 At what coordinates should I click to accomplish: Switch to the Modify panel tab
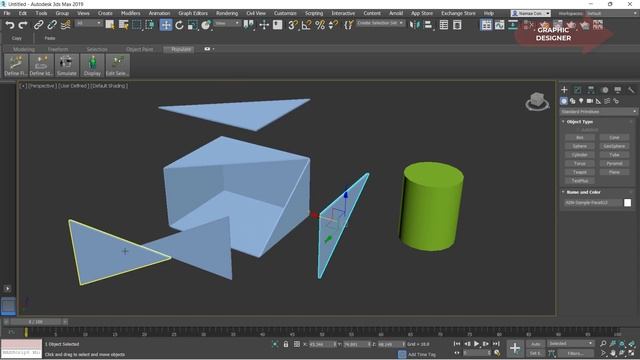click(578, 90)
